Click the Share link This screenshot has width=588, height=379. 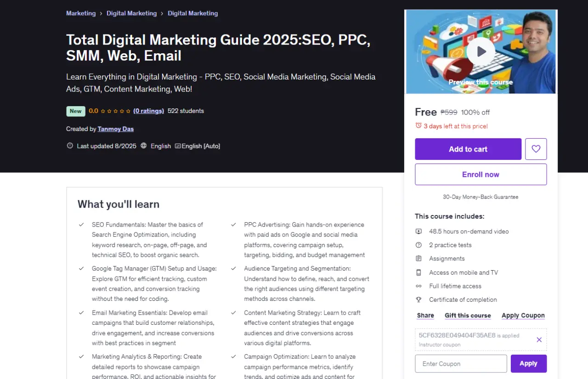click(425, 316)
